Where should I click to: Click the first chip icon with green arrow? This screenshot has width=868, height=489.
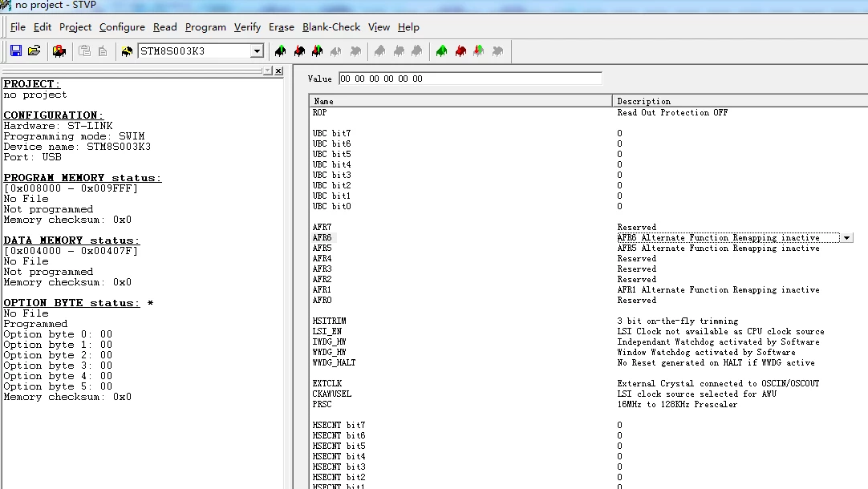[x=281, y=51]
